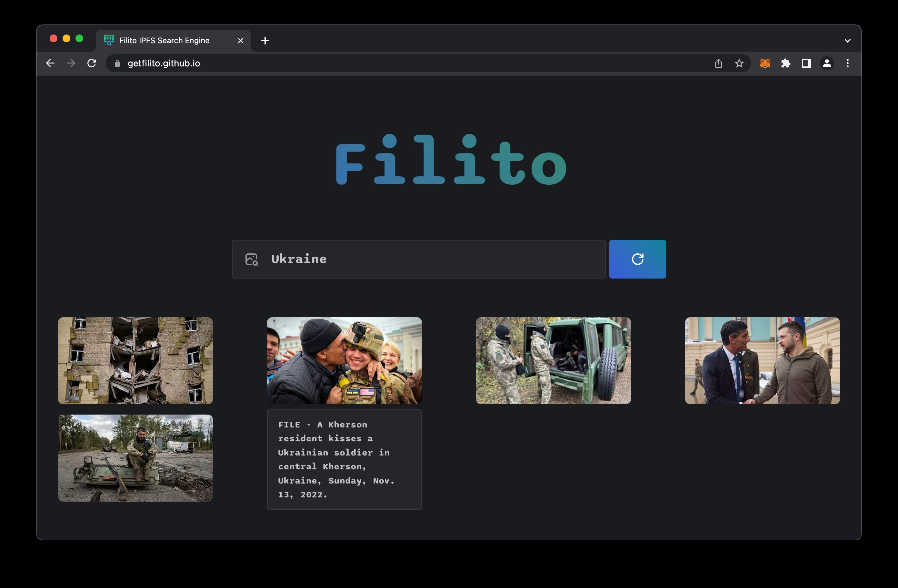The height and width of the screenshot is (588, 898).
Task: Click the address bar URL getfilito.github.io
Action: [164, 64]
